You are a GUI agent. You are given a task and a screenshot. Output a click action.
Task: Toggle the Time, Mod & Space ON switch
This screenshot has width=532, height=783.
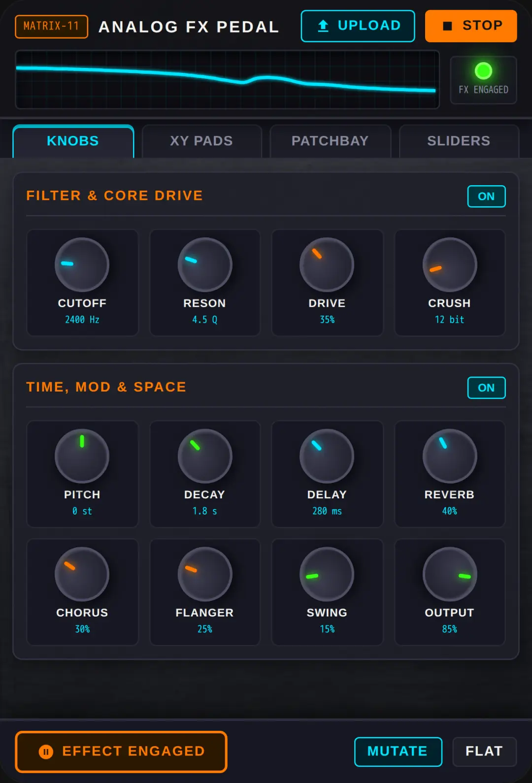(x=486, y=388)
